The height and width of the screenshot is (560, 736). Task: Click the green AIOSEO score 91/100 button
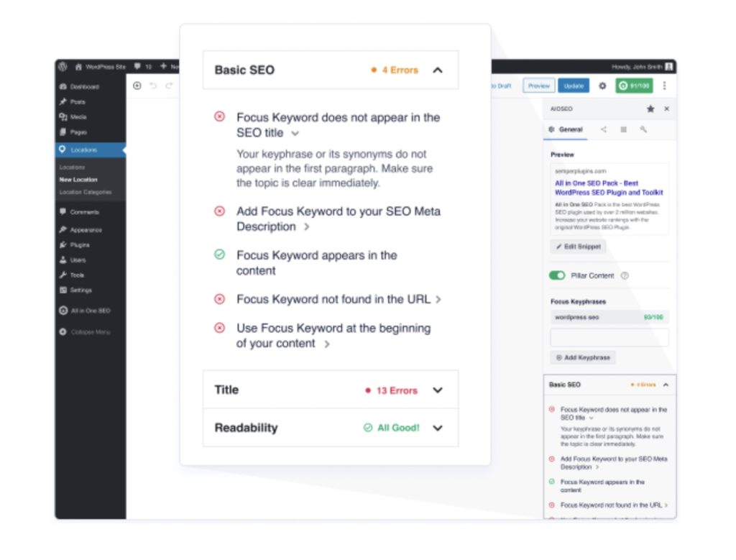(634, 86)
